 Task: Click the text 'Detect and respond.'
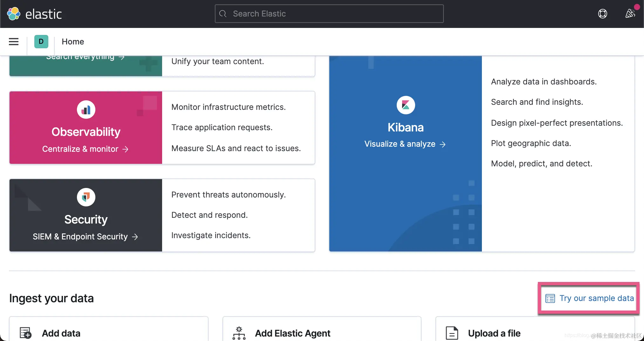(x=209, y=215)
